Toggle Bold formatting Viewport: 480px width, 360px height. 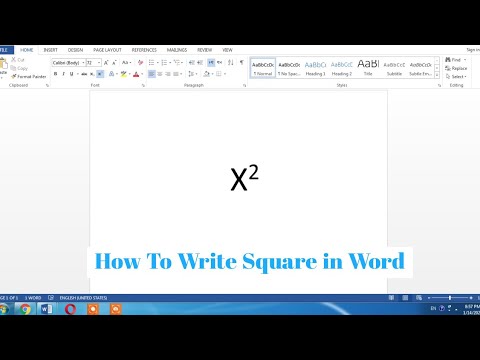click(x=55, y=74)
